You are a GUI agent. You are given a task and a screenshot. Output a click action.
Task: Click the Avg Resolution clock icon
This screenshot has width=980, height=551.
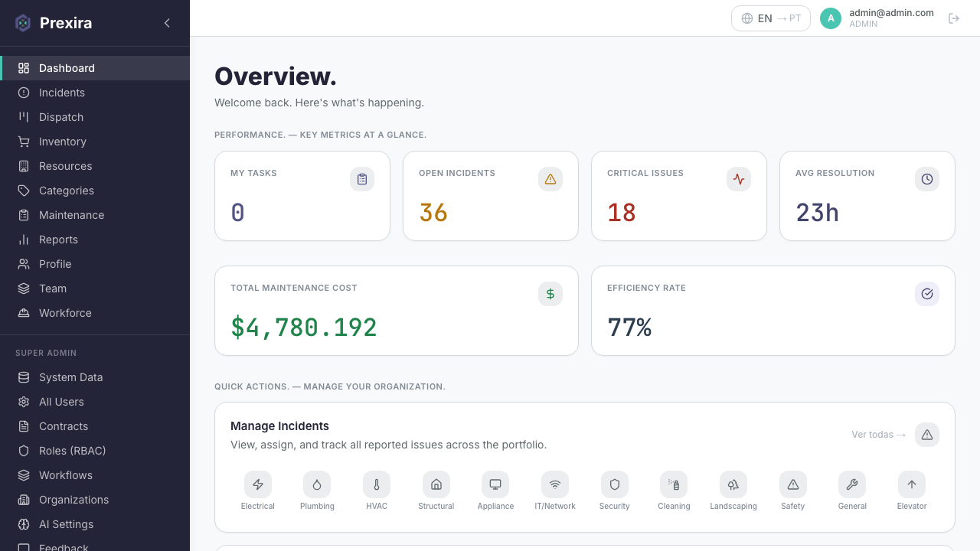coord(927,179)
